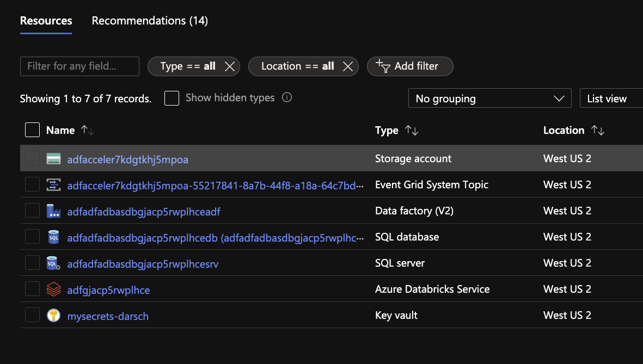
Task: Remove the Type == all filter
Action: 230,66
